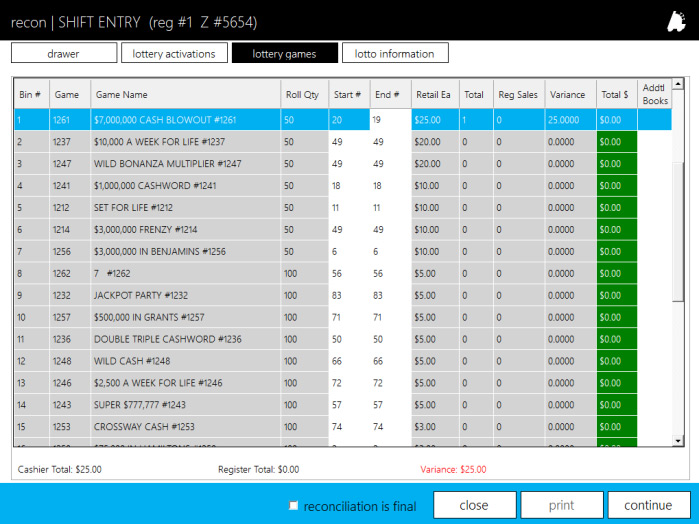Screen dimensions: 699x524
Task: Select row SET FOR LIFE #1212
Action: click(342, 207)
